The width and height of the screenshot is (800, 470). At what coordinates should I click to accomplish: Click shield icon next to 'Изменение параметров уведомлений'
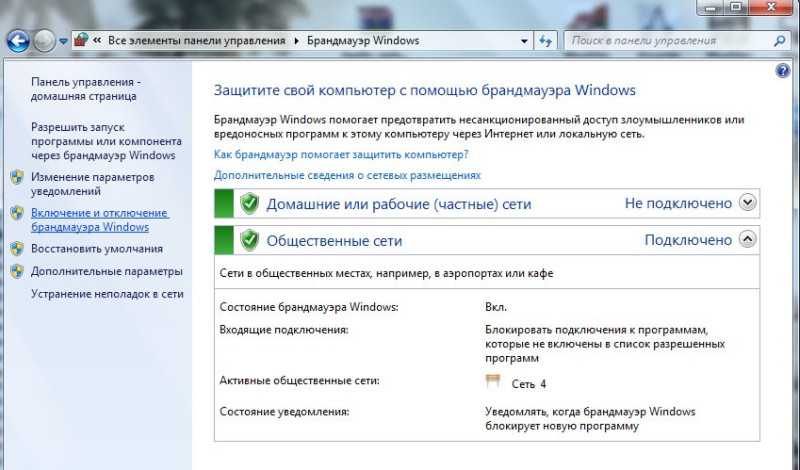[17, 177]
